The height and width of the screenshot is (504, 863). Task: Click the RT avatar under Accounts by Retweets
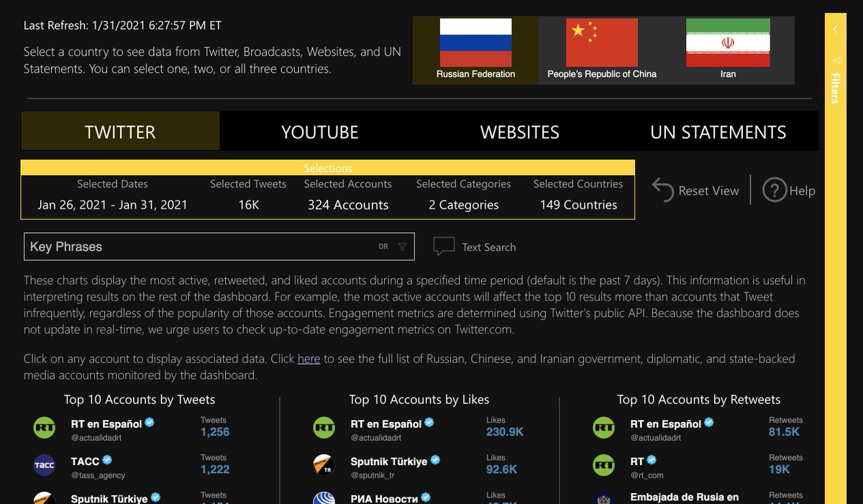tap(603, 466)
